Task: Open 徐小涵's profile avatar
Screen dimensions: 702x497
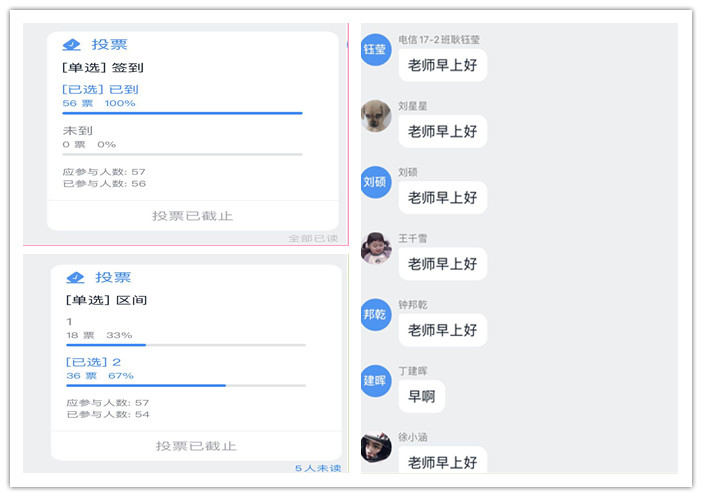Action: [x=375, y=446]
